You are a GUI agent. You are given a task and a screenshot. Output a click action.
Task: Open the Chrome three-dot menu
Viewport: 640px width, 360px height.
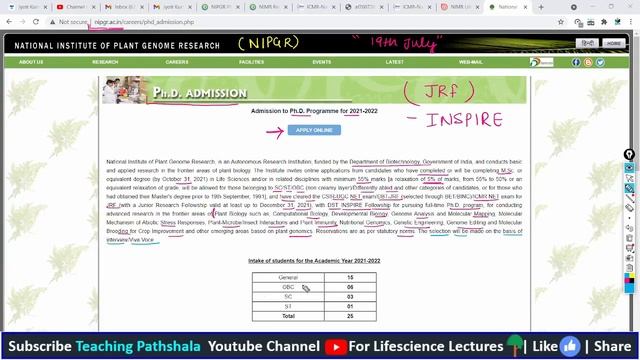click(x=631, y=22)
